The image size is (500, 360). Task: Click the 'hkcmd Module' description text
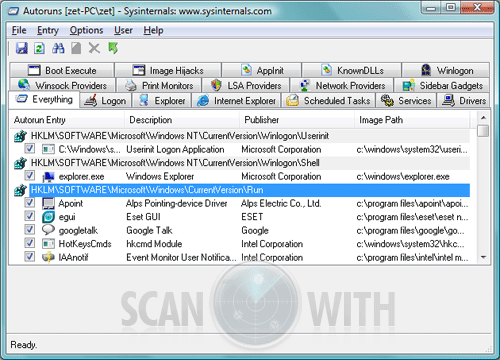[x=154, y=244]
